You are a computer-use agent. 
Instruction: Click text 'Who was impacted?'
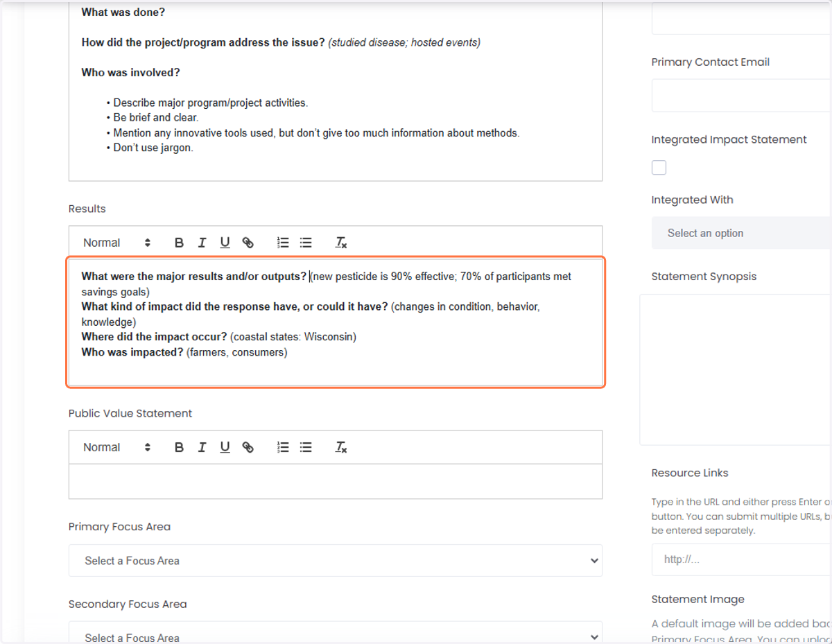(132, 352)
